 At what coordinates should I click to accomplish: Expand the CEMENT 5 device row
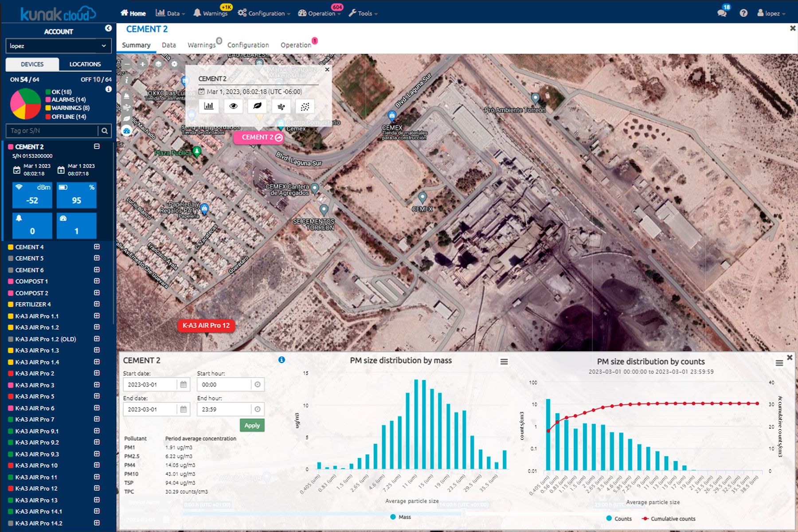click(97, 258)
